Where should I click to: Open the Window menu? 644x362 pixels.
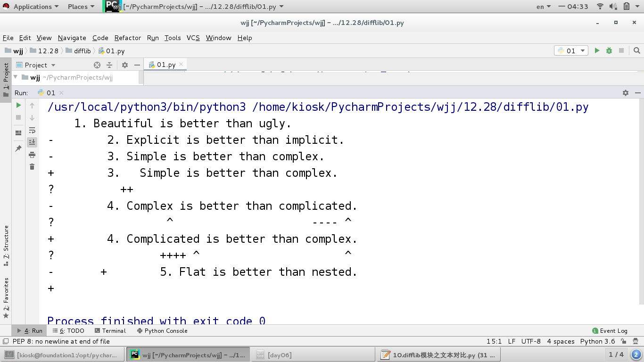[219, 38]
